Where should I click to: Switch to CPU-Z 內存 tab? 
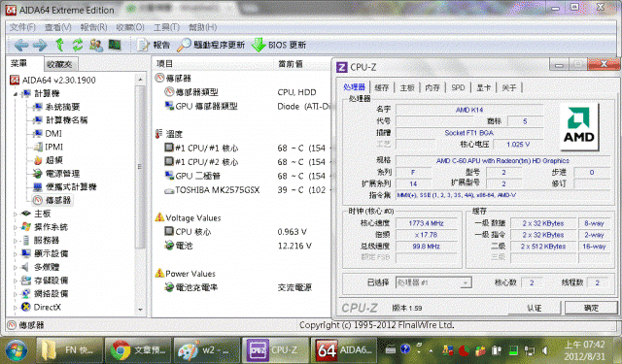point(432,87)
